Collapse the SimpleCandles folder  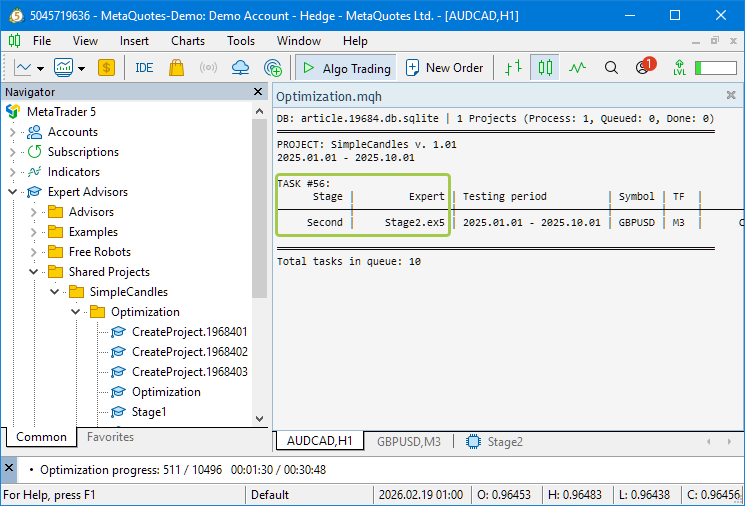[x=55, y=292]
